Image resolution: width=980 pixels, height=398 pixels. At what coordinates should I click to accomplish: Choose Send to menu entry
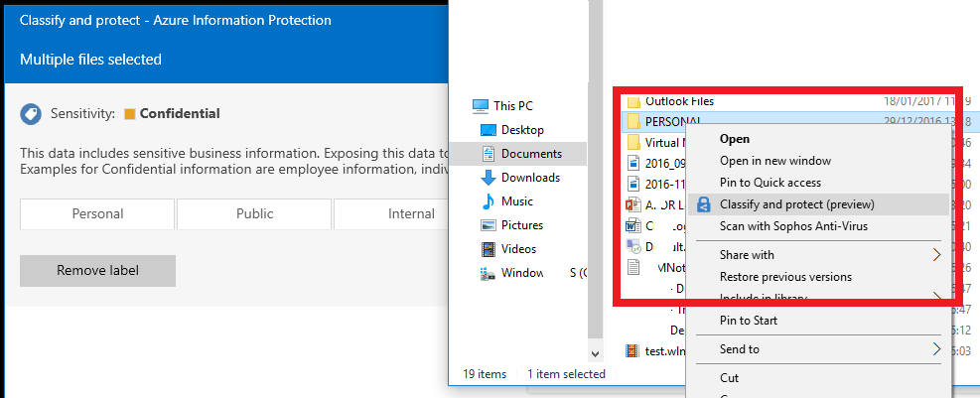(740, 349)
